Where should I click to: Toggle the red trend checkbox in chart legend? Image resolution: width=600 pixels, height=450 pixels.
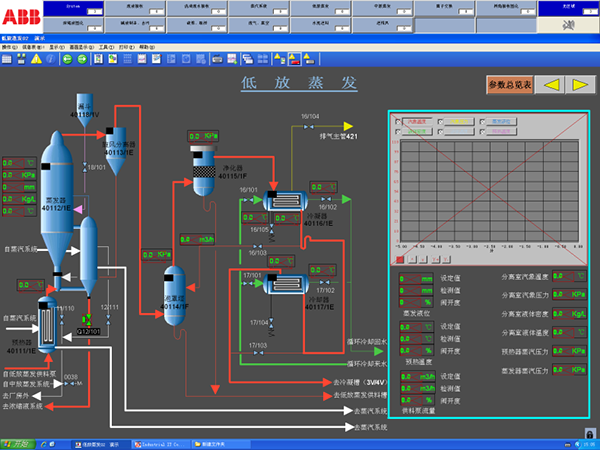coord(399,121)
